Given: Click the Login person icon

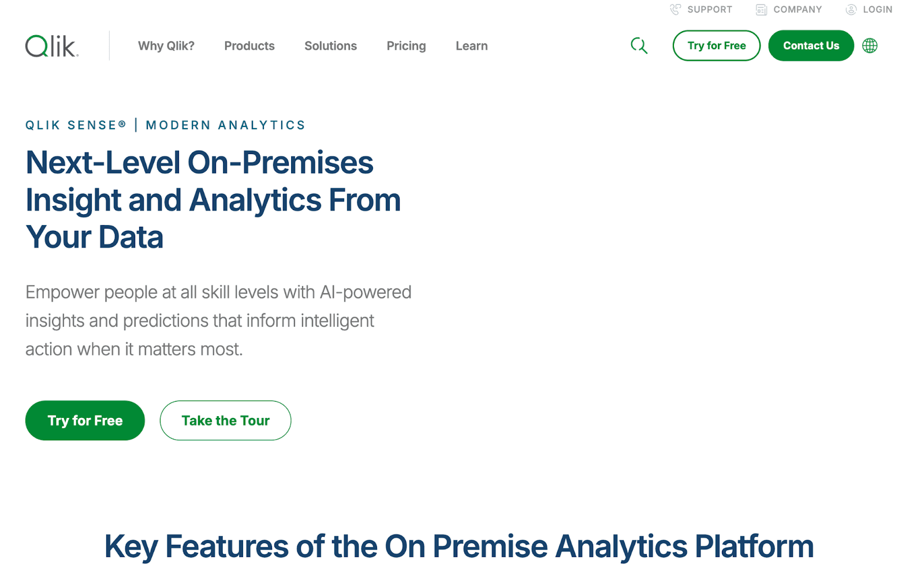Looking at the screenshot, I should coord(851,9).
